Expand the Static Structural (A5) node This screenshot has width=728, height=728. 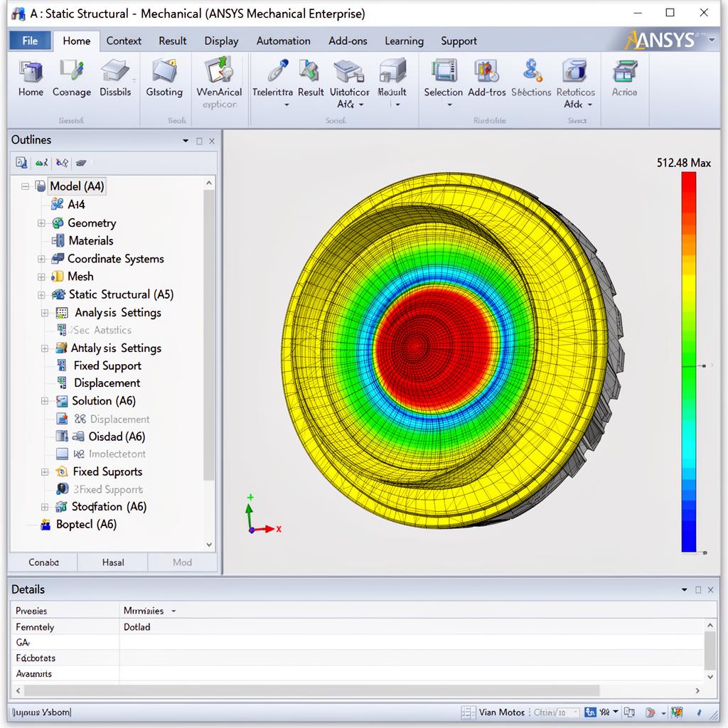tap(41, 295)
